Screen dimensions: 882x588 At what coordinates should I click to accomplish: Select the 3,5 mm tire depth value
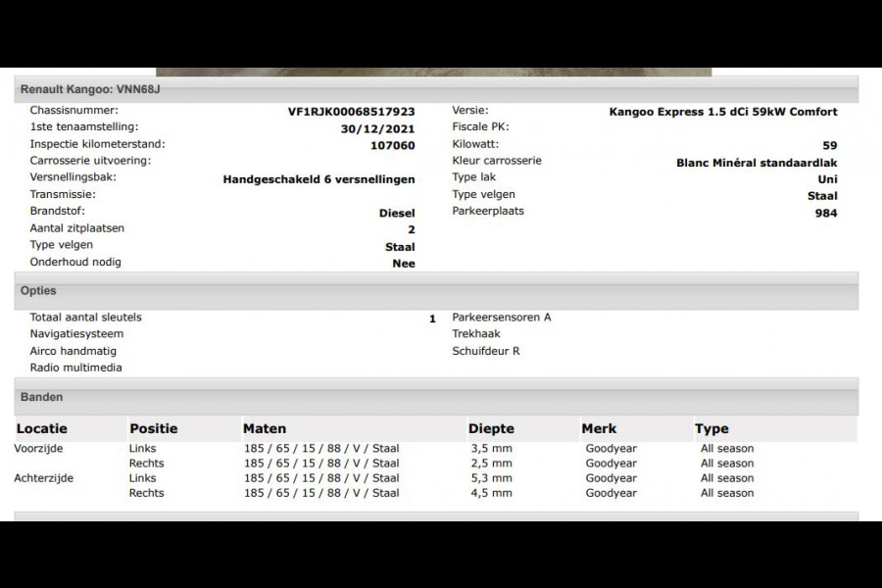[492, 449]
